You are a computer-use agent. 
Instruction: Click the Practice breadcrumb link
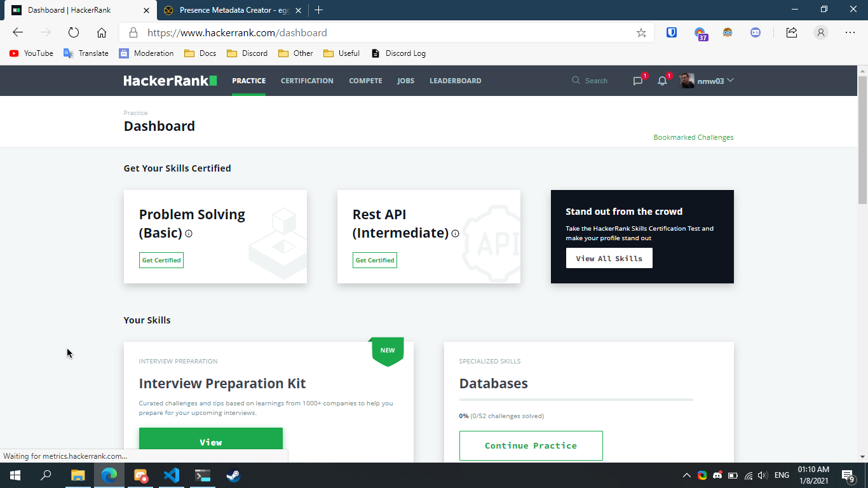coord(135,113)
